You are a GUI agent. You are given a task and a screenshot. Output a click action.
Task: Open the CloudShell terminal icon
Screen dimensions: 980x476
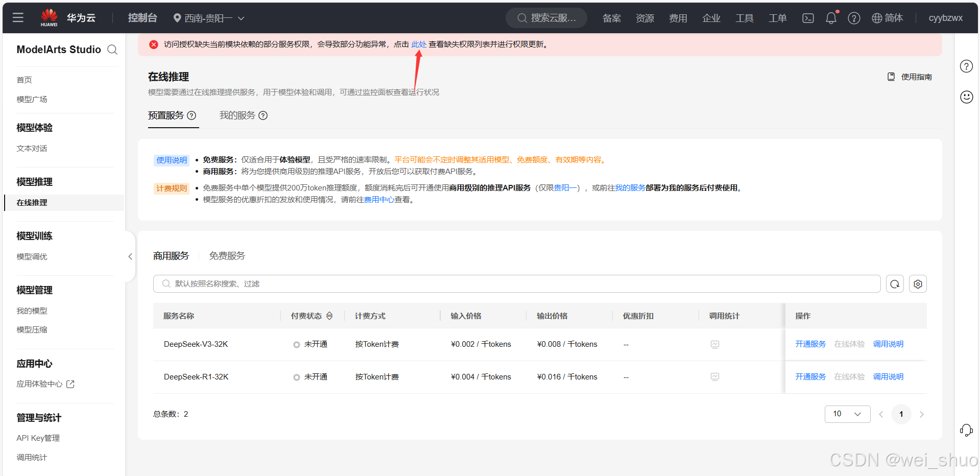[808, 18]
